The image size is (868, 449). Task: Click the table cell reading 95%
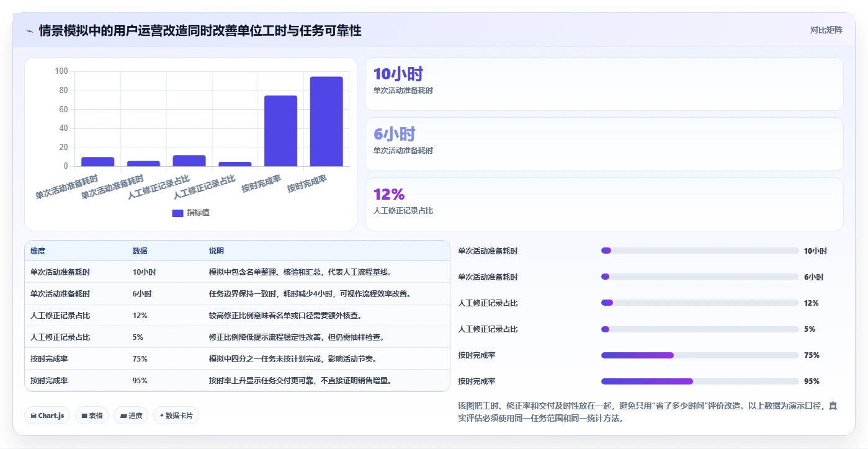click(x=140, y=381)
